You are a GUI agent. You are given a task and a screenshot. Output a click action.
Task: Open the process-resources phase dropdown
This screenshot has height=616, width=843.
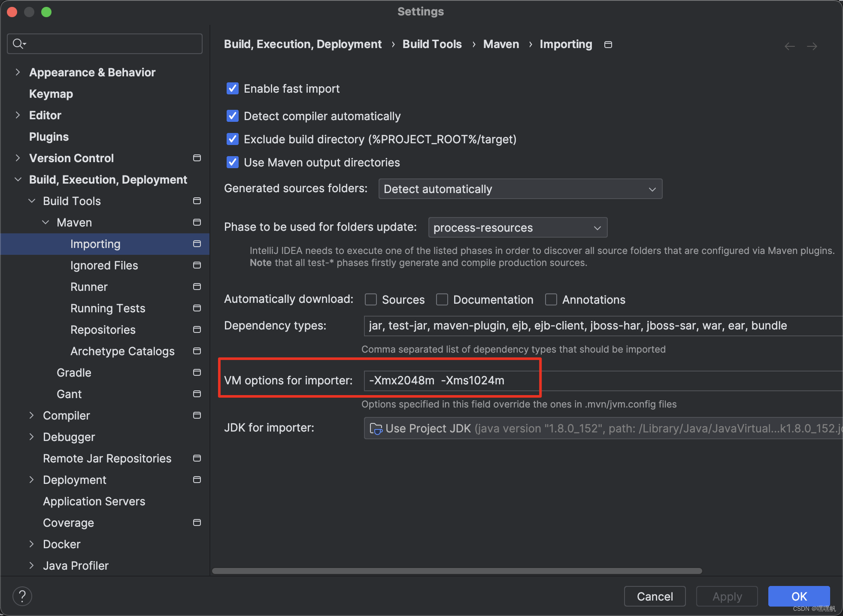click(x=597, y=227)
